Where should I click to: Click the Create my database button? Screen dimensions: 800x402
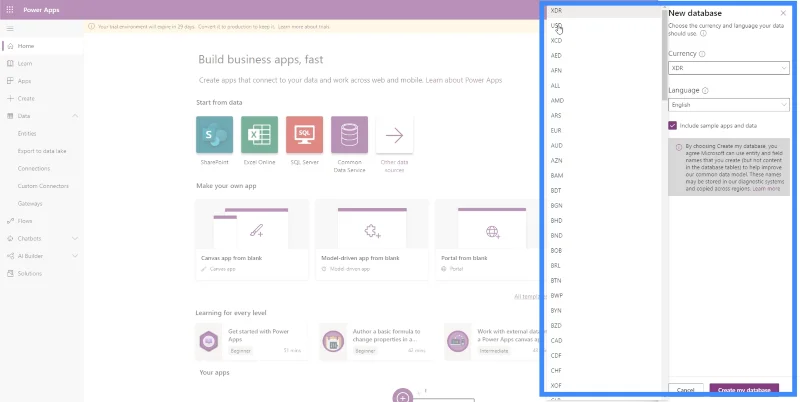[x=744, y=390]
